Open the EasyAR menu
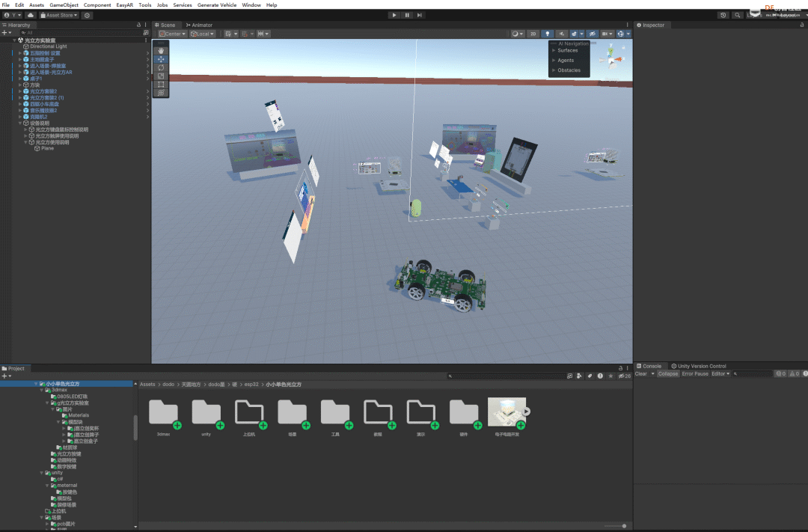Viewport: 808px width, 532px height. (x=124, y=4)
